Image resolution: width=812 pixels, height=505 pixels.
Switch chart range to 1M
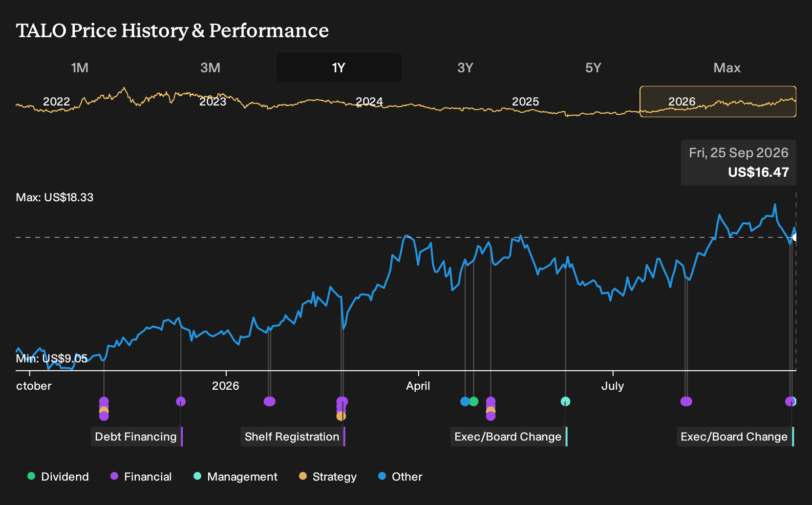pyautogui.click(x=80, y=68)
